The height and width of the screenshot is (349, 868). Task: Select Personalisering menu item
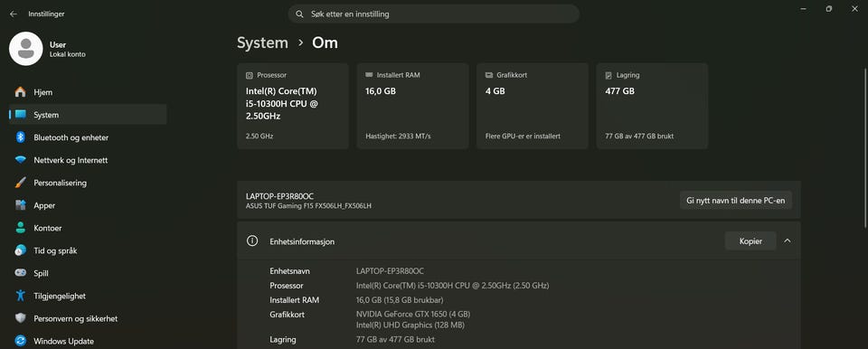click(88, 183)
